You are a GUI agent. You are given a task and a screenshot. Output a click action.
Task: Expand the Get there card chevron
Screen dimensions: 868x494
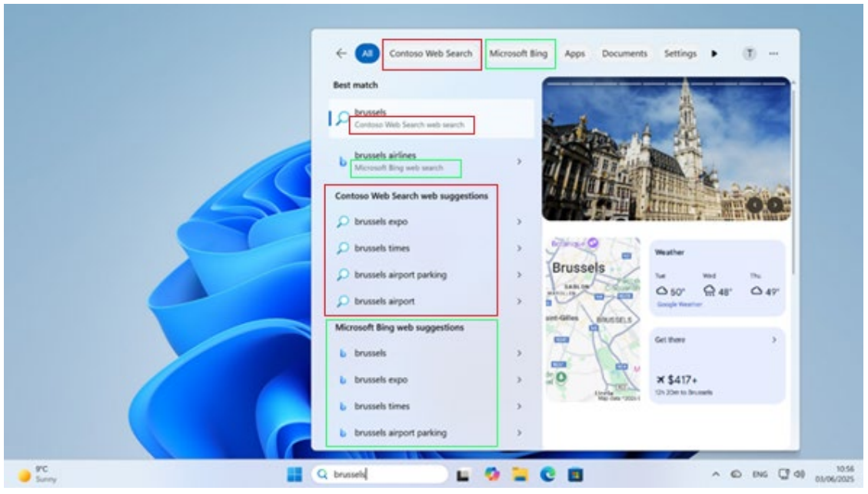pyautogui.click(x=774, y=339)
